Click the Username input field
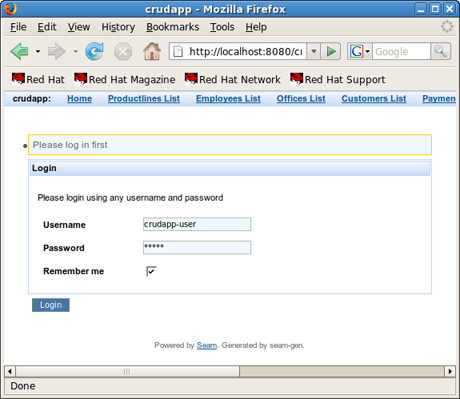Viewport: 460px width, 399px height. [197, 224]
